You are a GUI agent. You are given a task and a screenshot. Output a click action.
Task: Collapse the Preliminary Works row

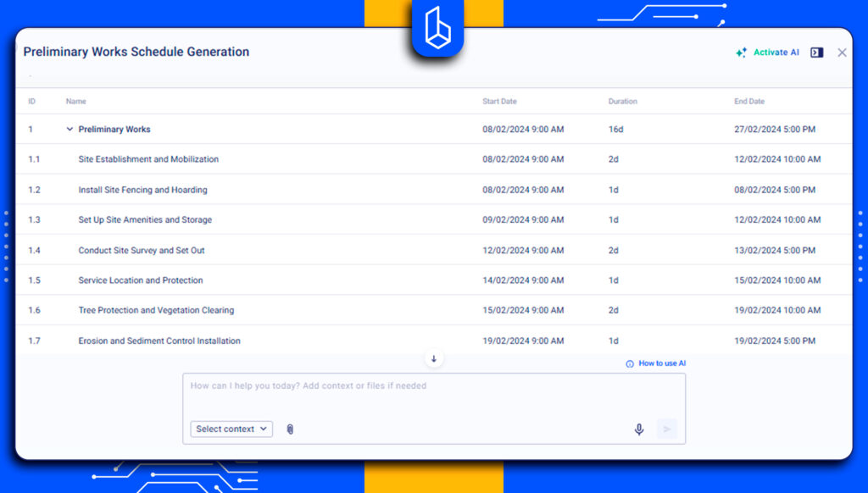click(70, 129)
